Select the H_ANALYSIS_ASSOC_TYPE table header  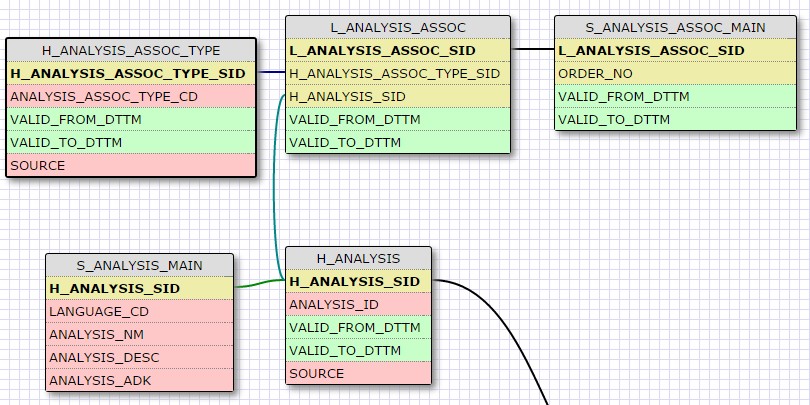tap(131, 50)
